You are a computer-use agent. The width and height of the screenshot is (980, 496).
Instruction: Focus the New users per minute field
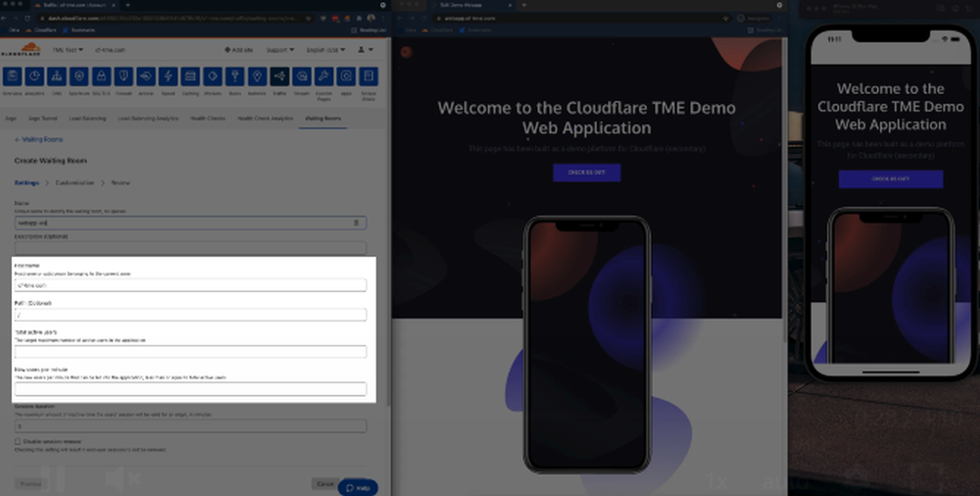(191, 389)
